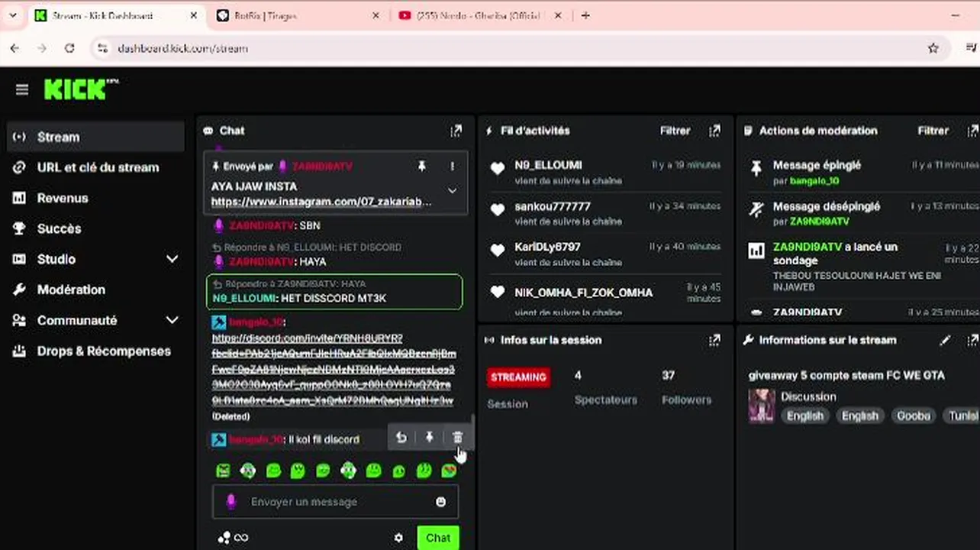Switch to the BotRix browser tab

coord(298,15)
